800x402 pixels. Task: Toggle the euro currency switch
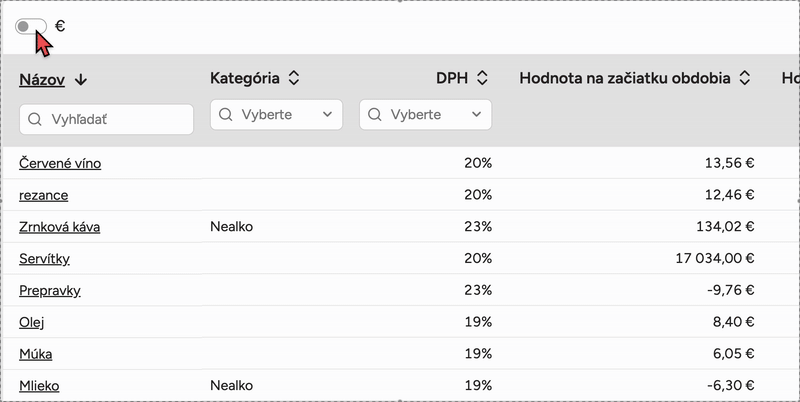[31, 27]
